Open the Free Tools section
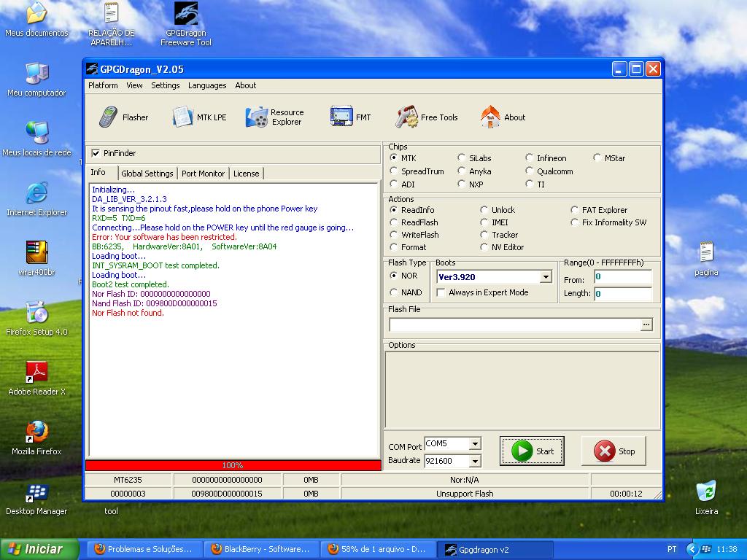This screenshot has width=747, height=560. pyautogui.click(x=426, y=117)
